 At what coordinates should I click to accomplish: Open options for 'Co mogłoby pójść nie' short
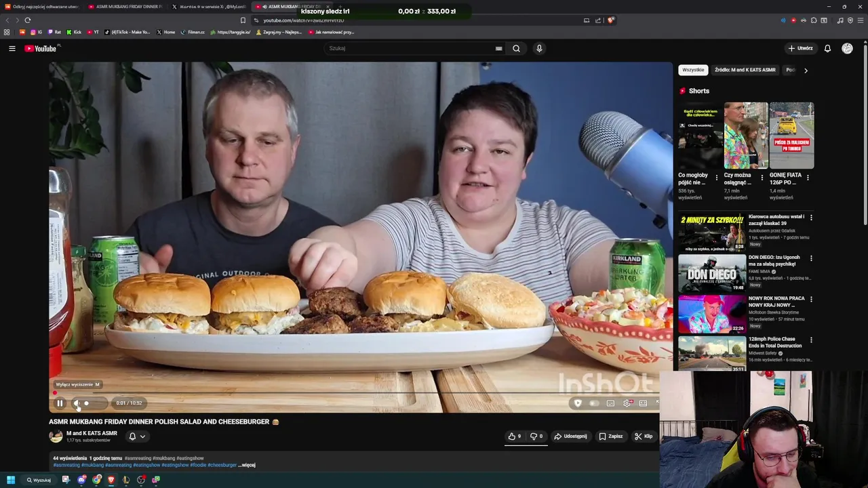click(717, 178)
